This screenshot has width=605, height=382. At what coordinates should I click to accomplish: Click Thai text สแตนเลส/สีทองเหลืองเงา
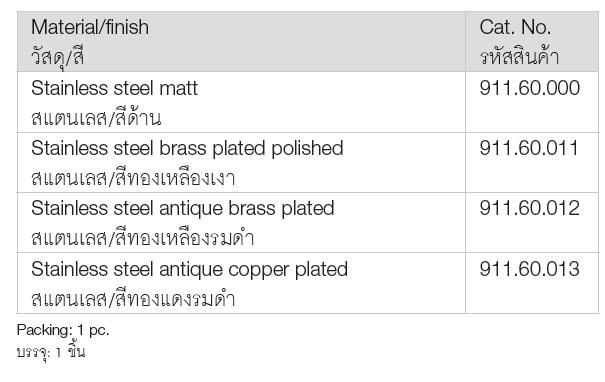pyautogui.click(x=133, y=177)
